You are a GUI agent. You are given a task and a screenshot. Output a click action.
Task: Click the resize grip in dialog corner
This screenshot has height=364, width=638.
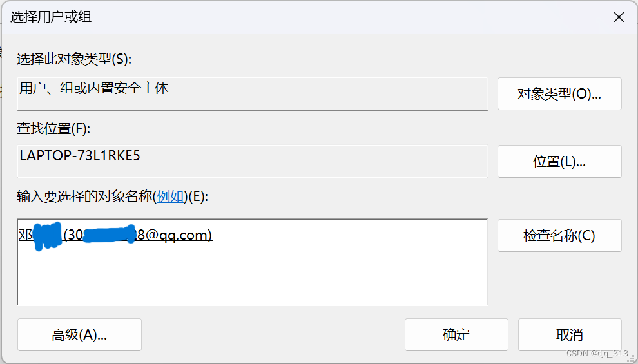coord(632,358)
